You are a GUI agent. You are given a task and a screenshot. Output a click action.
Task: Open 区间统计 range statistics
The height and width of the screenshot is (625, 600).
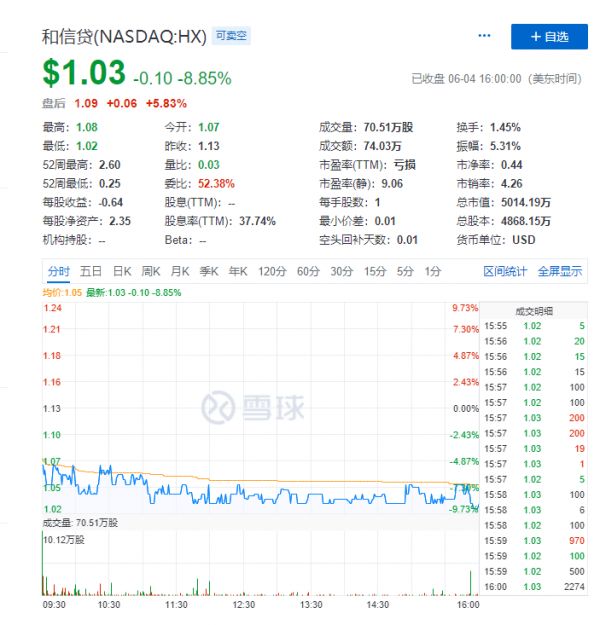click(x=505, y=271)
